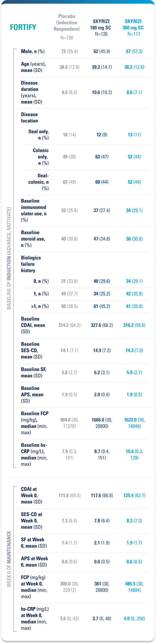156x644 pixels.
Task: Click the Baseline SES-CD row label
Action: pyautogui.click(x=31, y=350)
